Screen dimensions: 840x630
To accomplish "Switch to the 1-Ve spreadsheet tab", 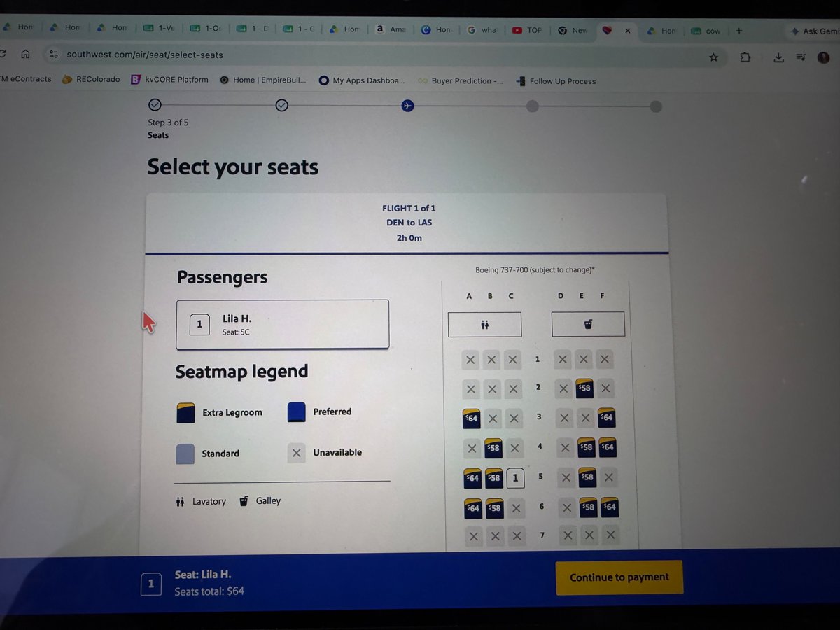I will [x=159, y=29].
